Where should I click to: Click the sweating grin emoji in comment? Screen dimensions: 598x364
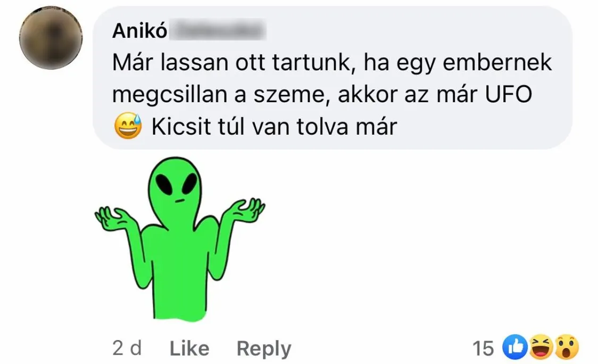(128, 126)
